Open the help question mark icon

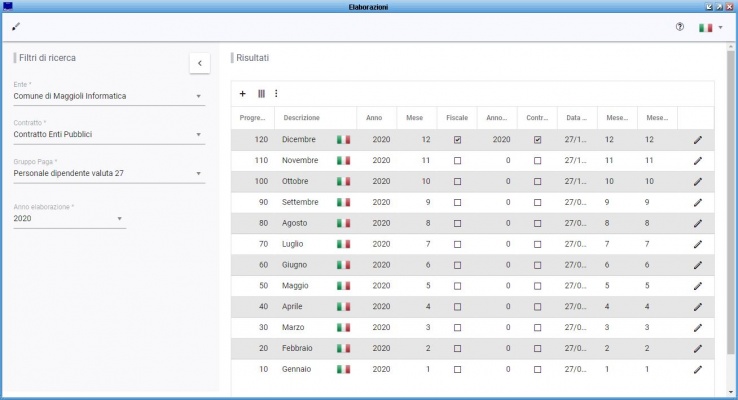(x=680, y=27)
